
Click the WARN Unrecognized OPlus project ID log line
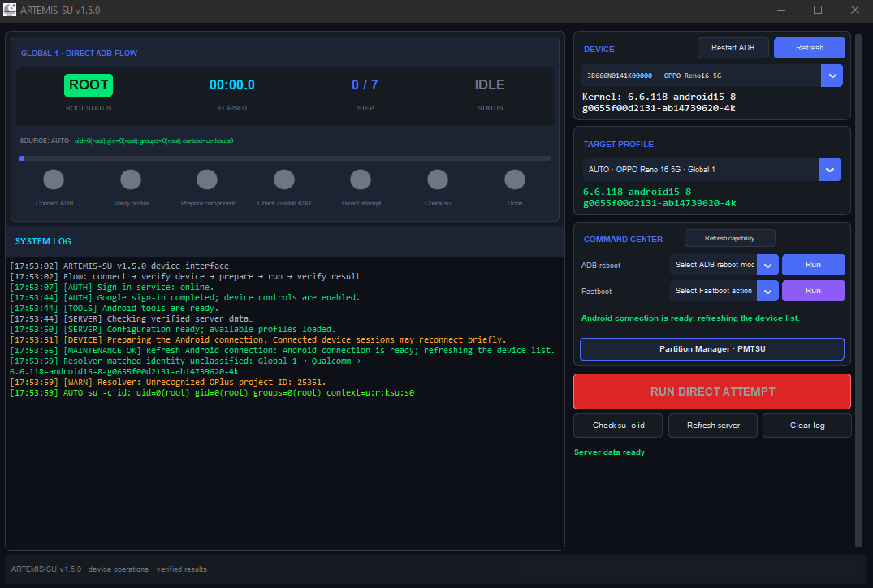(x=168, y=383)
